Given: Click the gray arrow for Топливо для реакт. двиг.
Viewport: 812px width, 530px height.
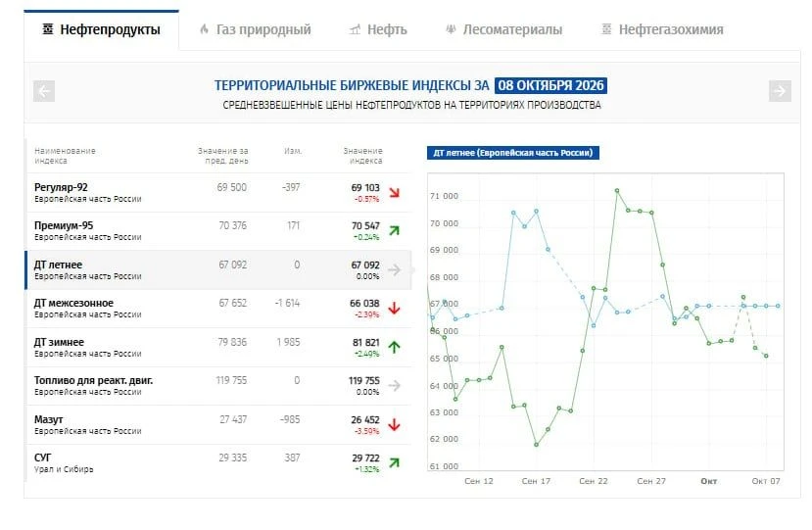Looking at the screenshot, I should pos(395,385).
